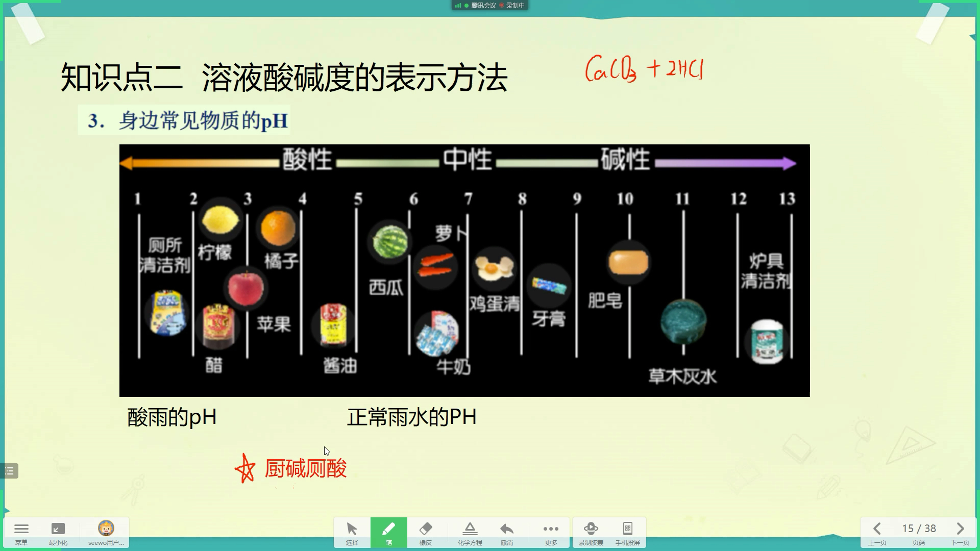Click the 中性 heading on the scale
The height and width of the screenshot is (551, 980).
pyautogui.click(x=468, y=159)
